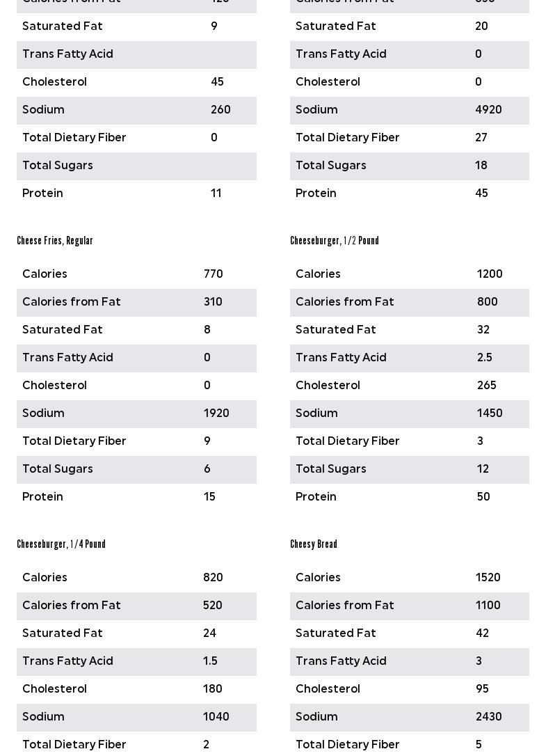Click the Cheeseburger, 1/4 Pound heading
The width and height of the screenshot is (546, 756).
61,544
